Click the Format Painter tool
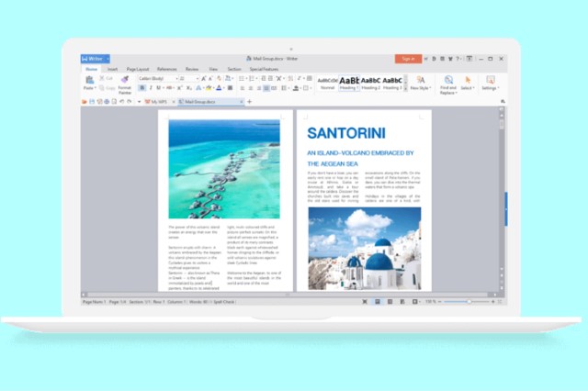 point(127,86)
